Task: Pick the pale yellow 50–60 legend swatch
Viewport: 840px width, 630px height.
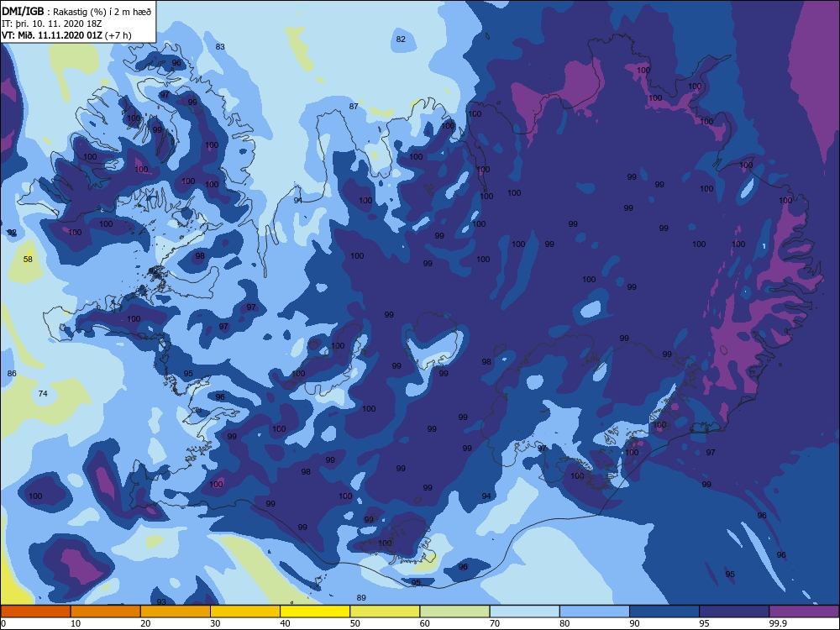Action: 386,612
